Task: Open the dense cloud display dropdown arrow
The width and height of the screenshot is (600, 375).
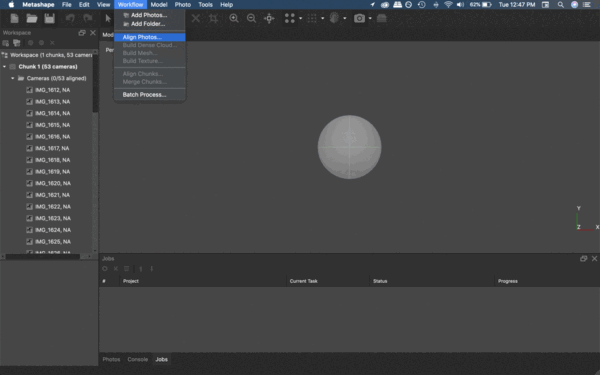Action: point(323,18)
